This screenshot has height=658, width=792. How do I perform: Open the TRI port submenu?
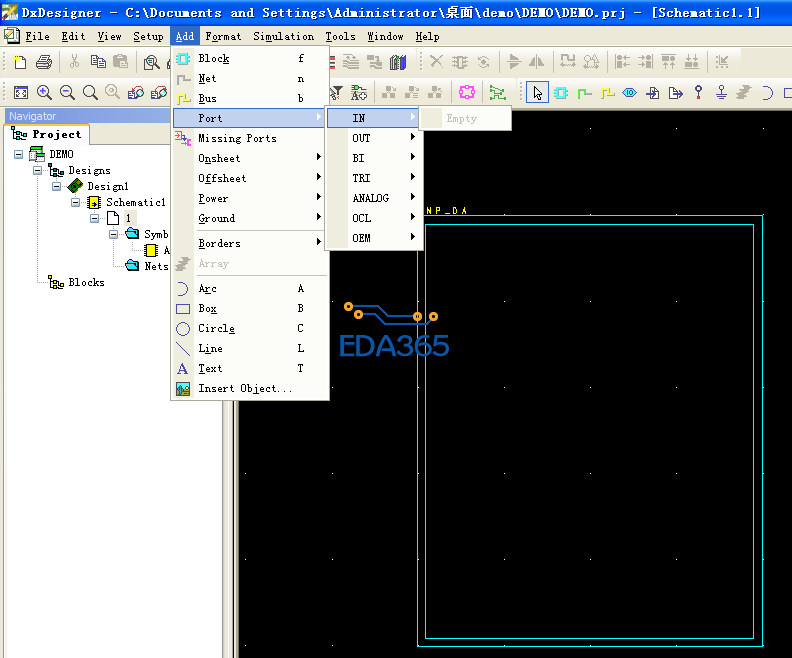pyautogui.click(x=374, y=178)
